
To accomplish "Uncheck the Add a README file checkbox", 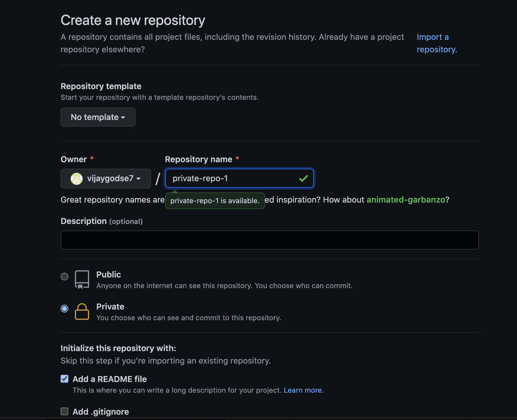I will pyautogui.click(x=64, y=379).
